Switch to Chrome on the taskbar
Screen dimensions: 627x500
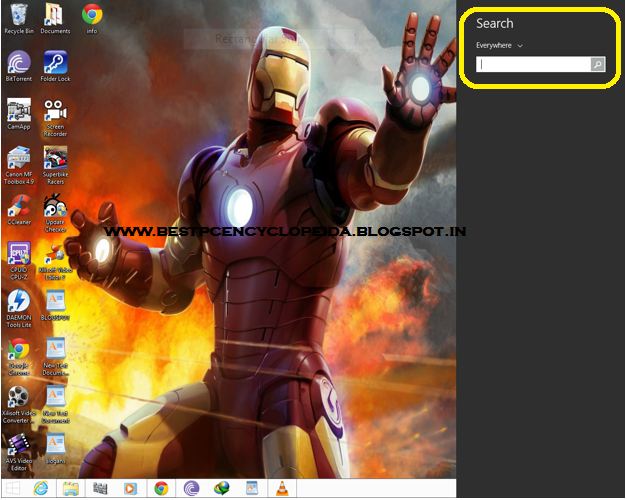coord(161,489)
